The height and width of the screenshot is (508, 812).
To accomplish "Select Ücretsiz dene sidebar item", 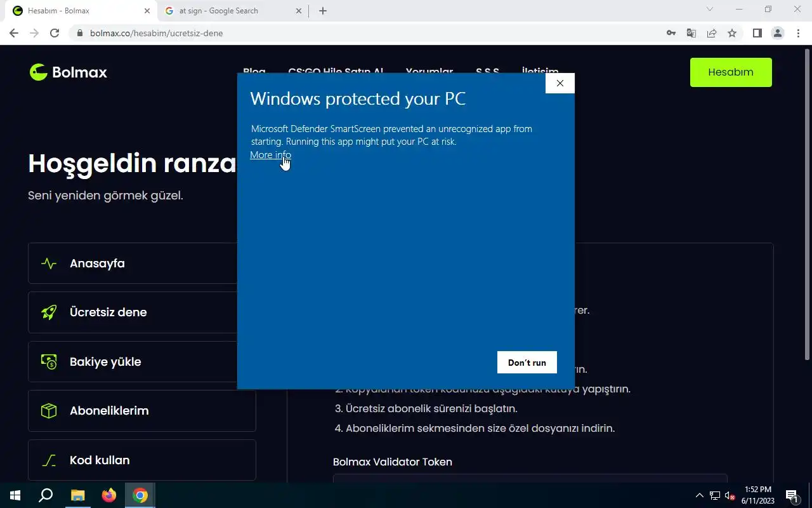I will [x=141, y=312].
